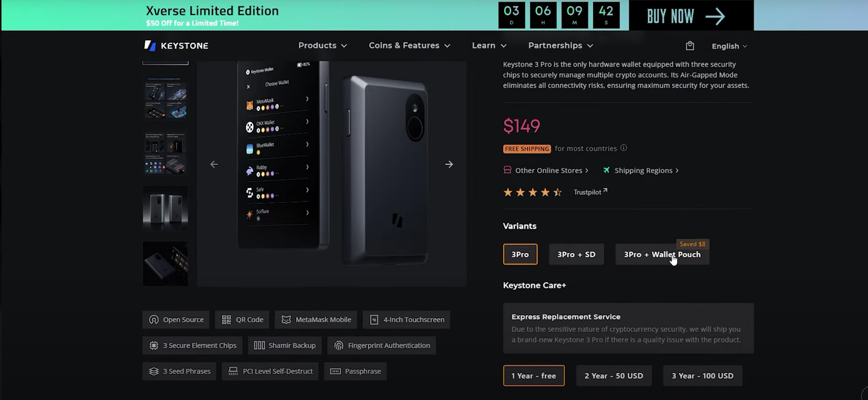This screenshot has height=400, width=868.
Task: Open the Learn menu
Action: [x=489, y=46]
